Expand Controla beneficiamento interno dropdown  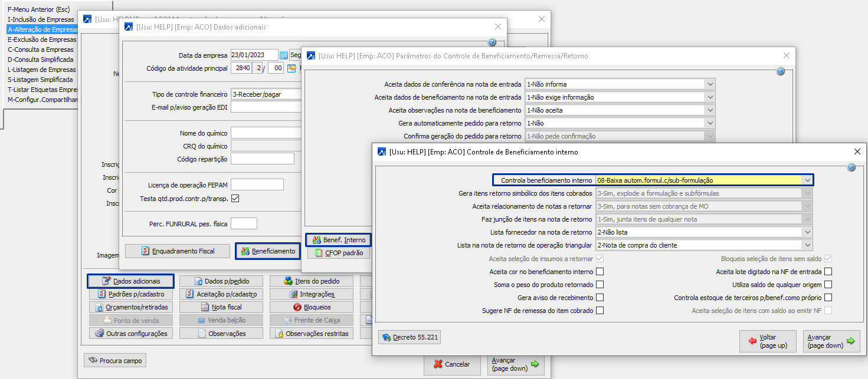[x=807, y=180]
